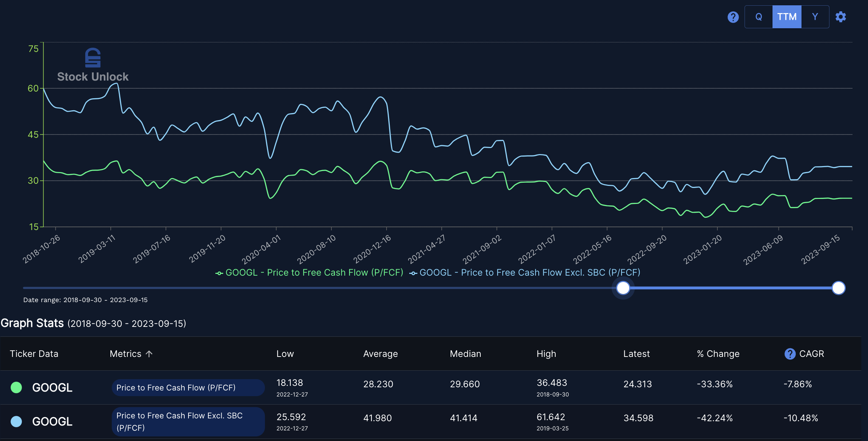Image resolution: width=868 pixels, height=441 pixels.
Task: Click Median value 41.414
Action: click(464, 418)
